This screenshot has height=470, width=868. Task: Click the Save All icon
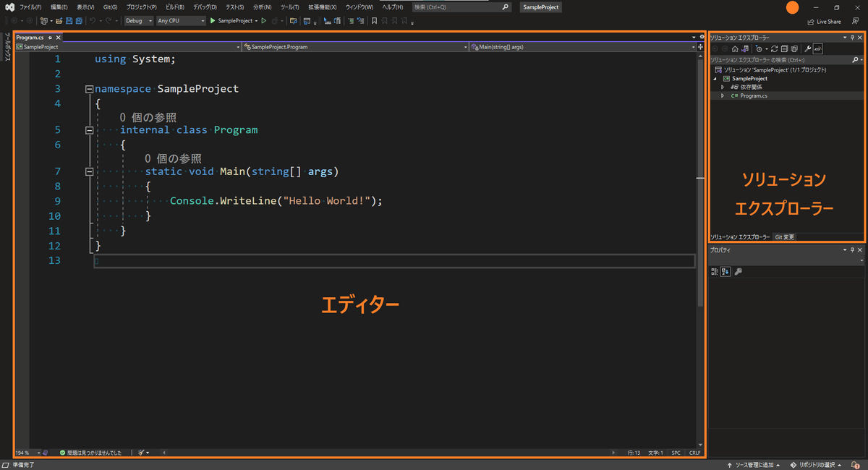coord(79,21)
